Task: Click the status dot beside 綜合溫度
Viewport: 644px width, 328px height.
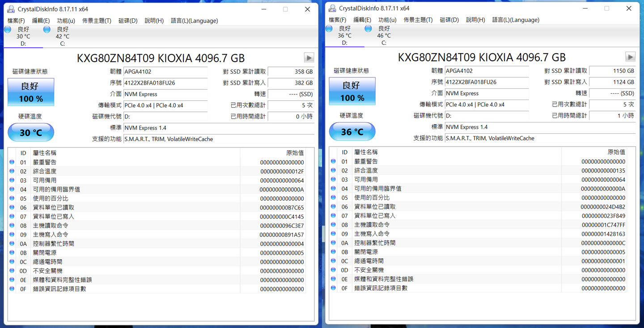Action: point(11,171)
